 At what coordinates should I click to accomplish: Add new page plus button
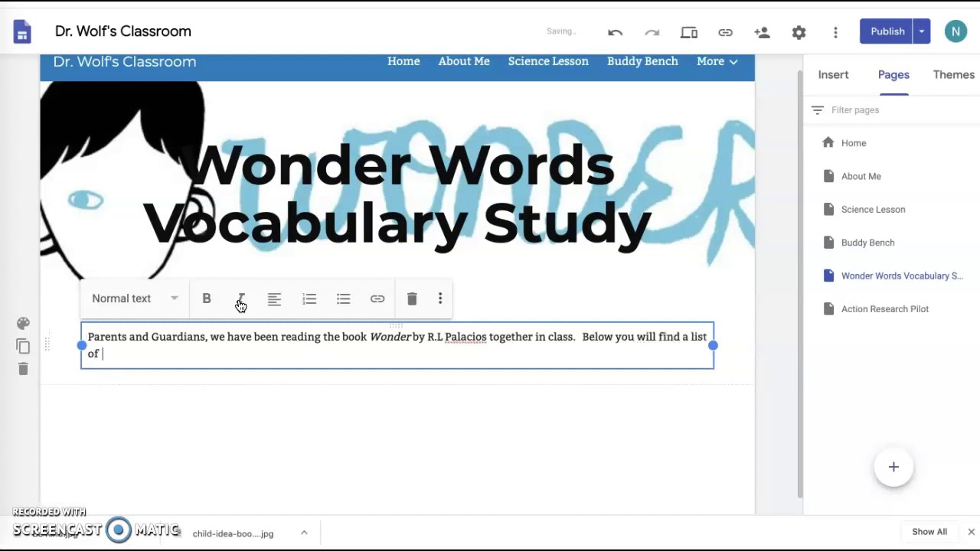point(893,467)
